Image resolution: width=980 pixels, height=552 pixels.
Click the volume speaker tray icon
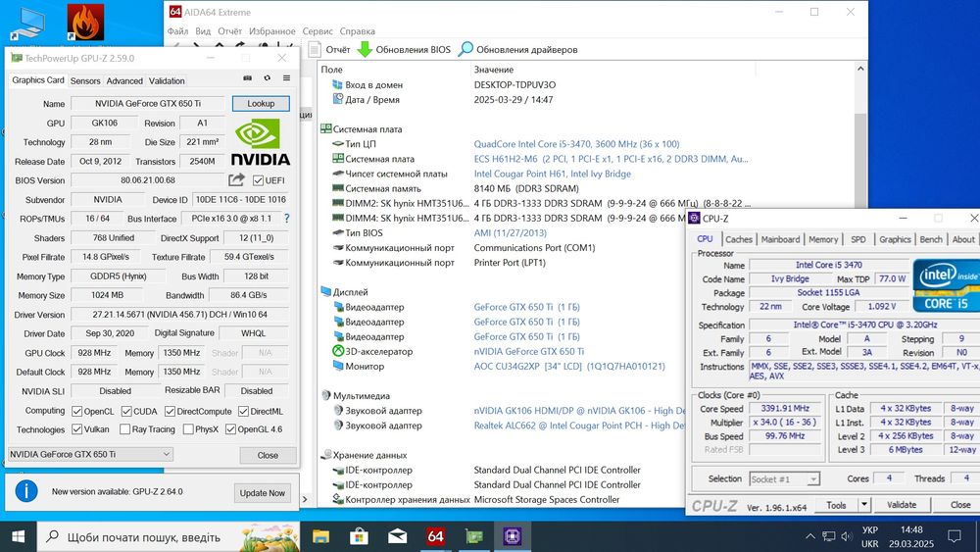(x=847, y=536)
